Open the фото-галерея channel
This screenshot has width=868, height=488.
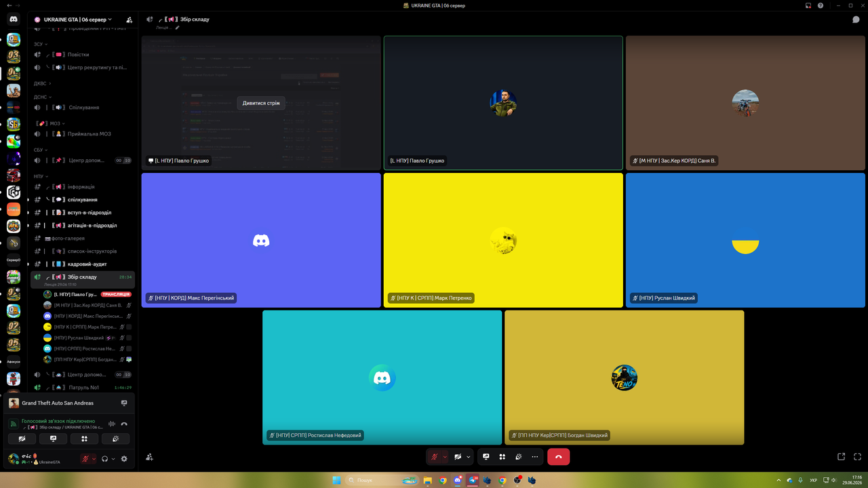[83, 238]
